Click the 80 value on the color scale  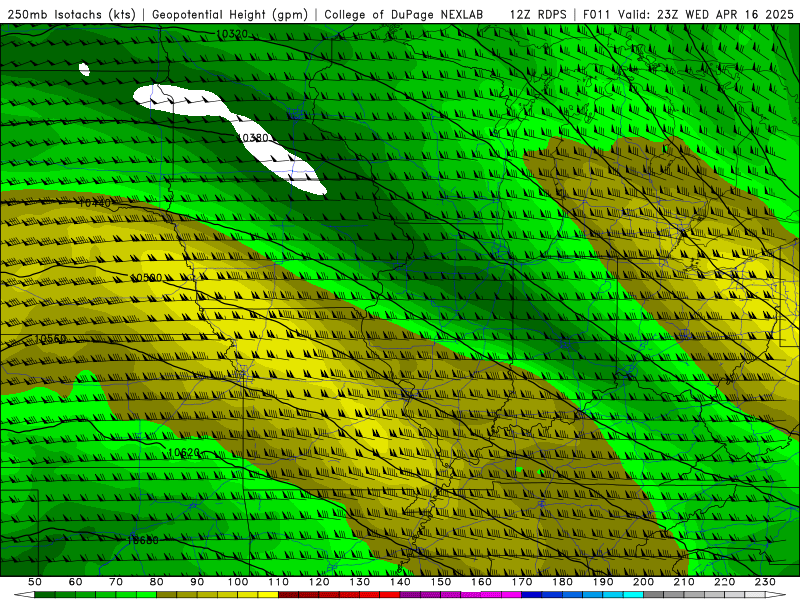click(x=157, y=582)
